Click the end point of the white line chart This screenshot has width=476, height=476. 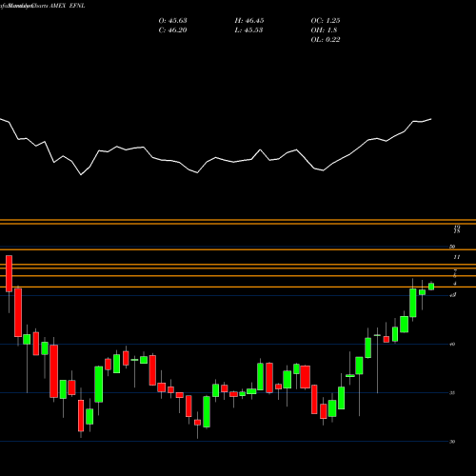(431, 119)
